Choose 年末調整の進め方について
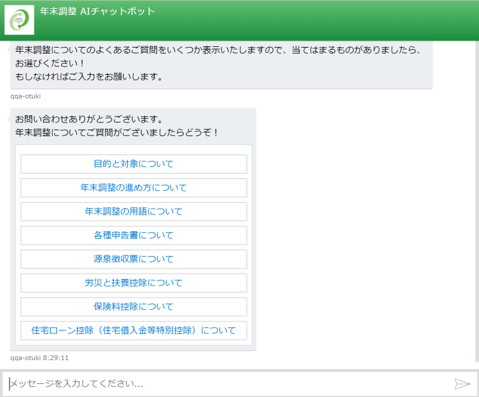 (x=134, y=188)
